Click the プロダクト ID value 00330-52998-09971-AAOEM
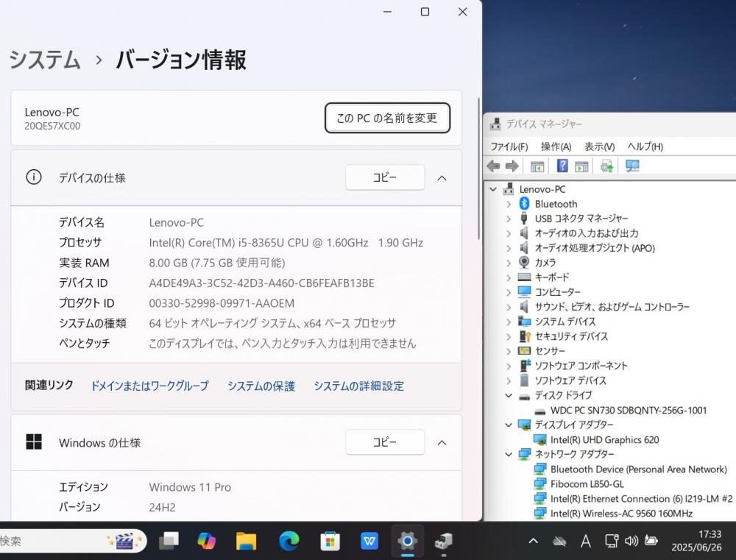 pos(222,303)
